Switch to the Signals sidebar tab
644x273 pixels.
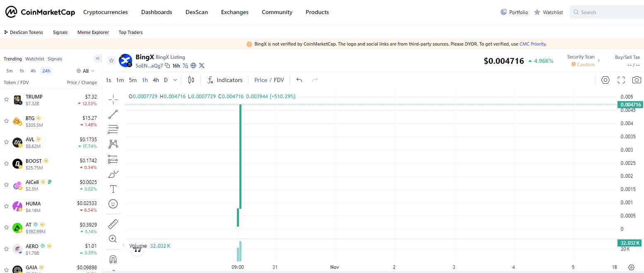point(55,59)
